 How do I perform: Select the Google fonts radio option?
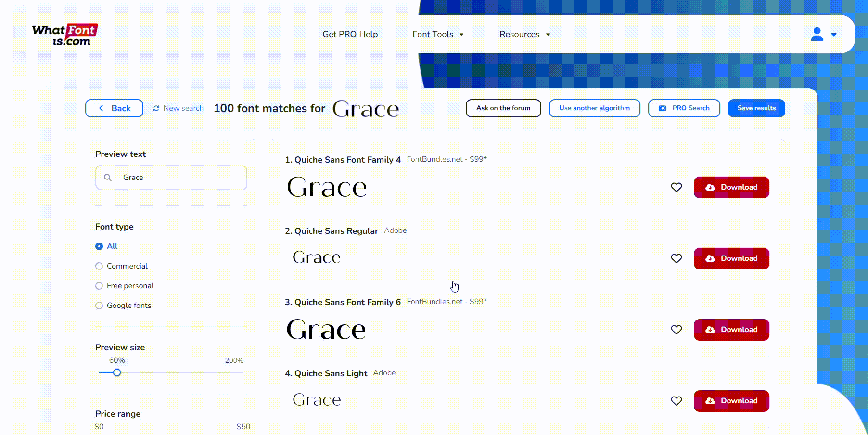click(99, 306)
